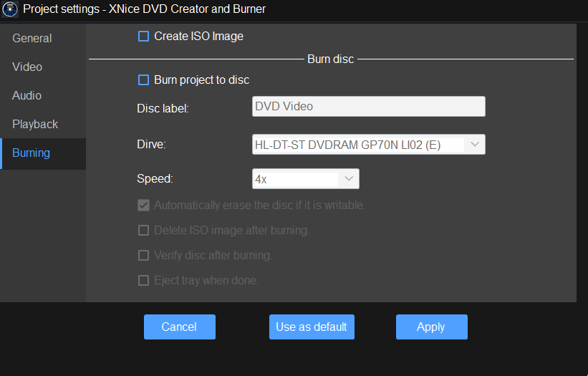Click the Speed dropdown chevron arrow

[x=348, y=179]
